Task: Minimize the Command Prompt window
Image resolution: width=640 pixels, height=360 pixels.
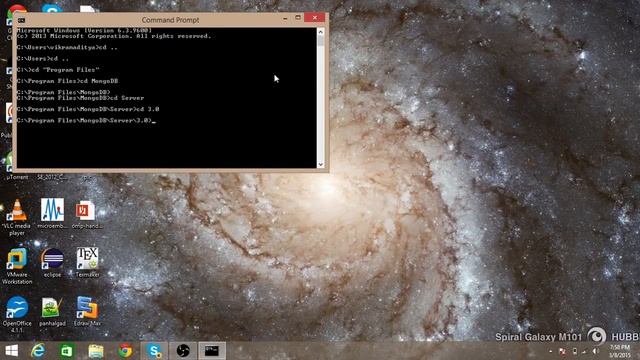Action: 285,19
